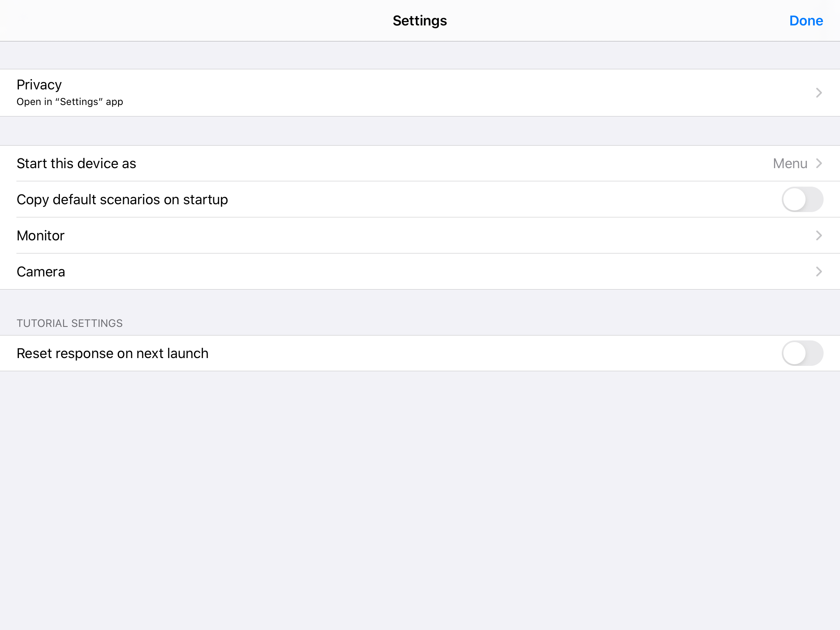Click the "Start this device as" label
The height and width of the screenshot is (630, 840).
point(76,163)
